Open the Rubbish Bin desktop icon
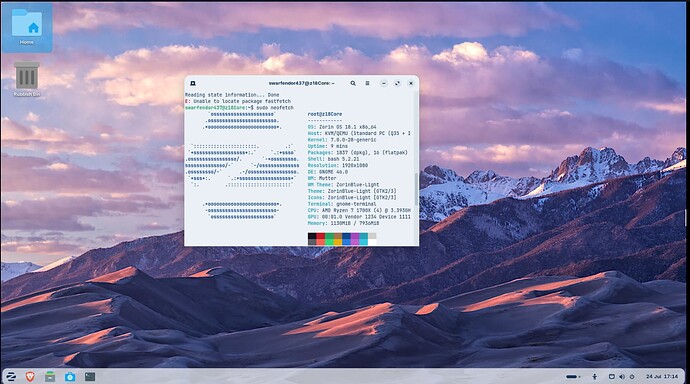Screen dimensions: 690x384 (27, 78)
